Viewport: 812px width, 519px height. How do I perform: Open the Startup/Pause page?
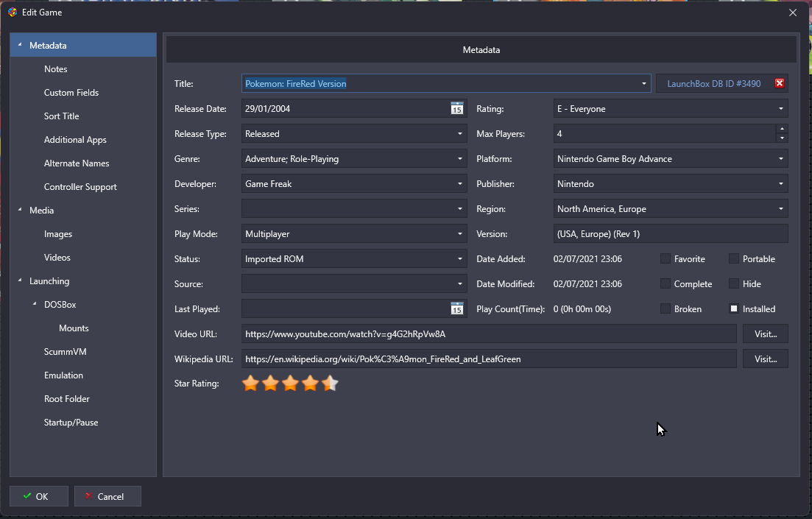tap(71, 423)
